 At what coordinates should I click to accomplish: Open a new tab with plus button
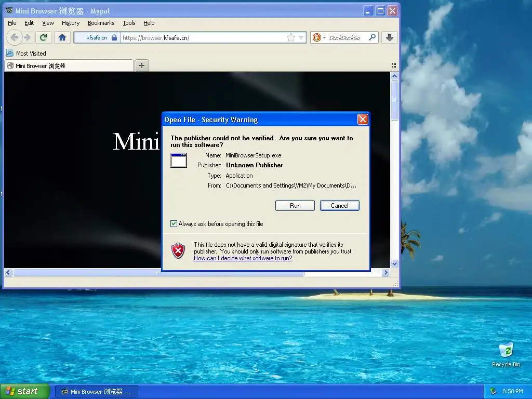coord(142,65)
